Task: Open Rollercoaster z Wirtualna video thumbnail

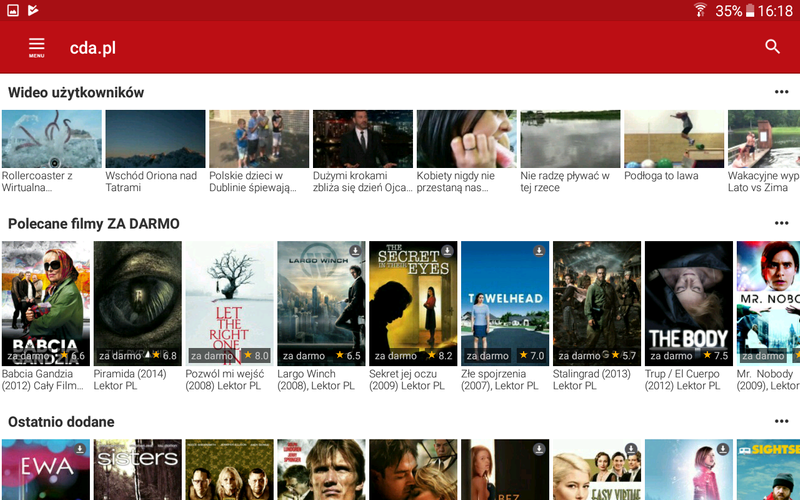Action: coord(52,139)
